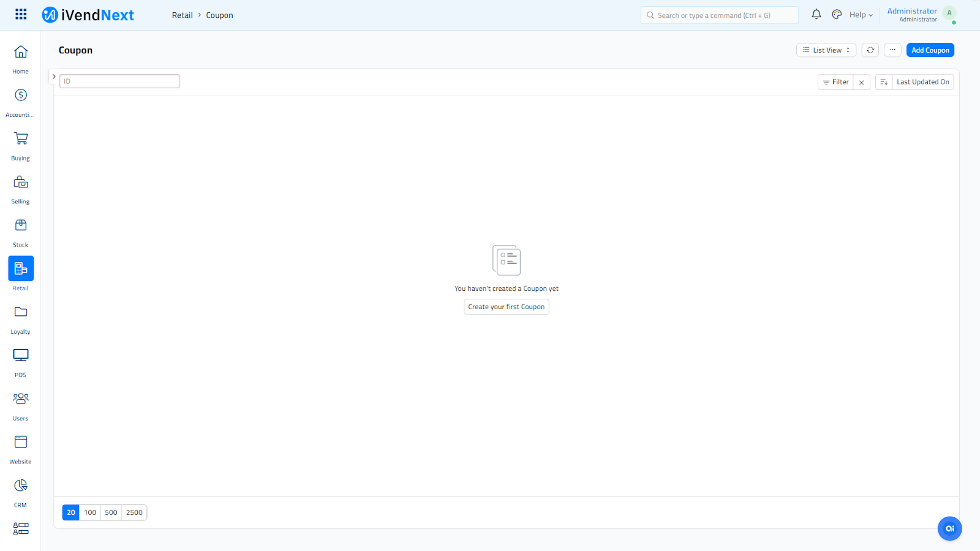Open the Accounting module in sidebar

click(x=21, y=96)
